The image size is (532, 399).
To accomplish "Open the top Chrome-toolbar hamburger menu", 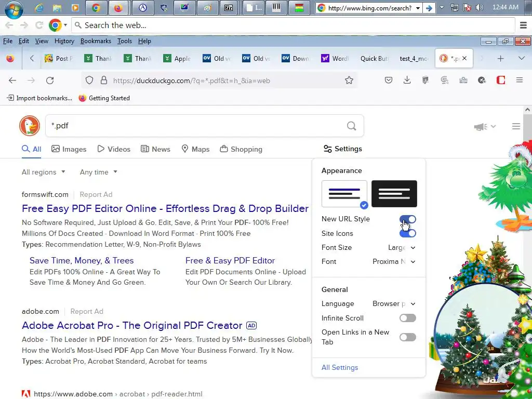I will pyautogui.click(x=523, y=25).
